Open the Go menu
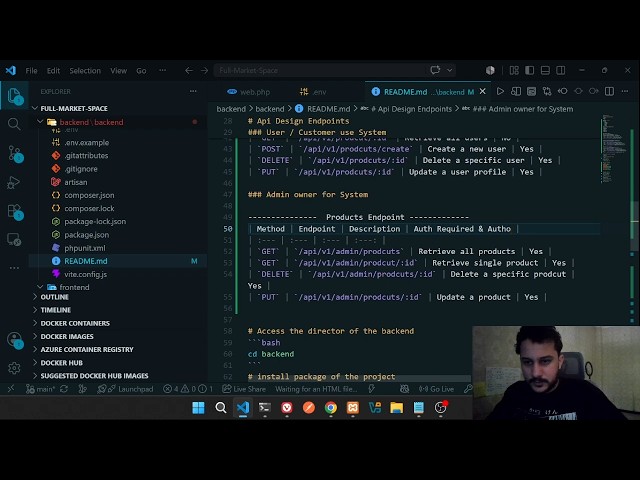Image resolution: width=640 pixels, height=480 pixels. 141,71
